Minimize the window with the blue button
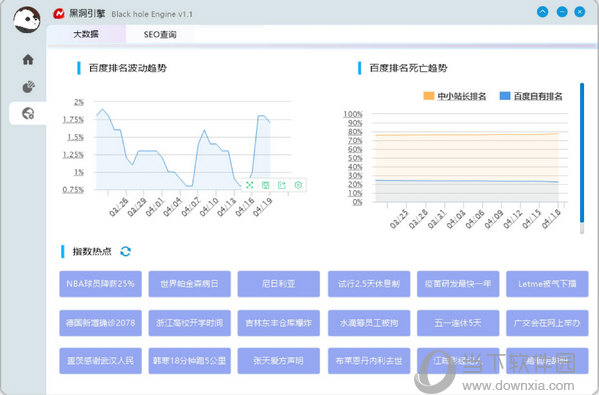 coord(562,12)
